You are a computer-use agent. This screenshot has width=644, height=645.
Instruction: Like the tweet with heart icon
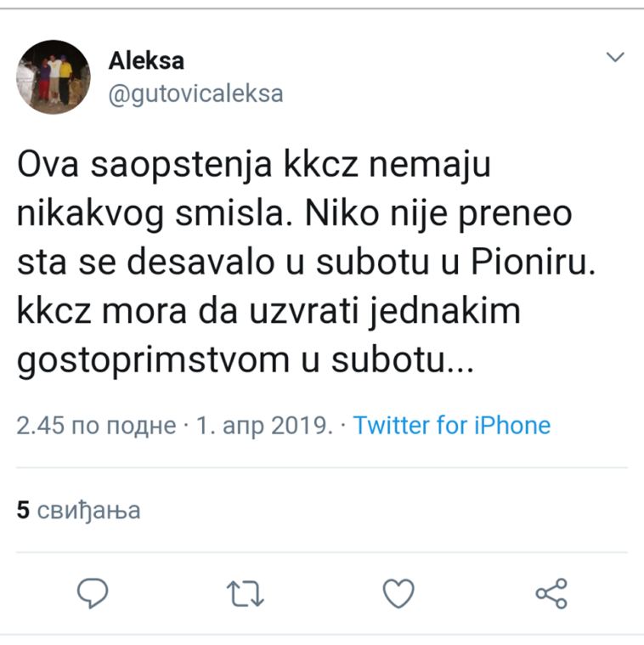tap(398, 592)
